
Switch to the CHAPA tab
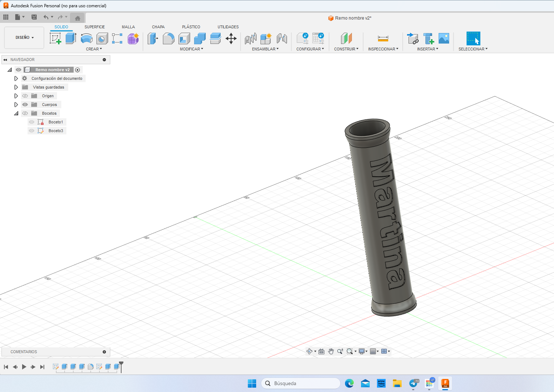coord(158,27)
